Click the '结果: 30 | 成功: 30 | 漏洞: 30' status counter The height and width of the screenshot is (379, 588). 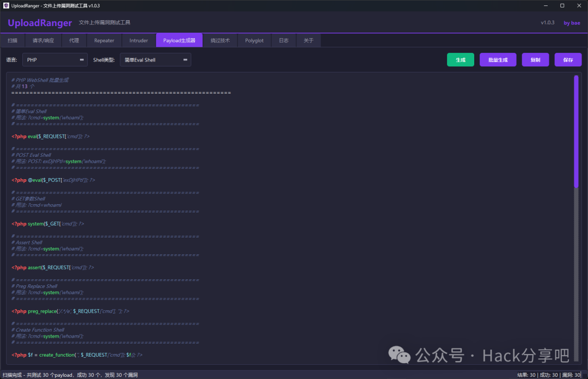click(549, 375)
